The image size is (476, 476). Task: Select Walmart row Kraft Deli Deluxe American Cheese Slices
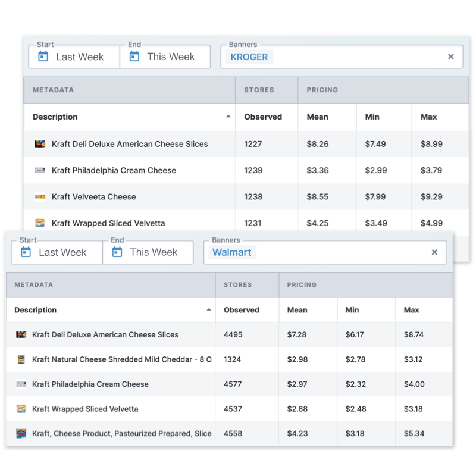coord(229,334)
